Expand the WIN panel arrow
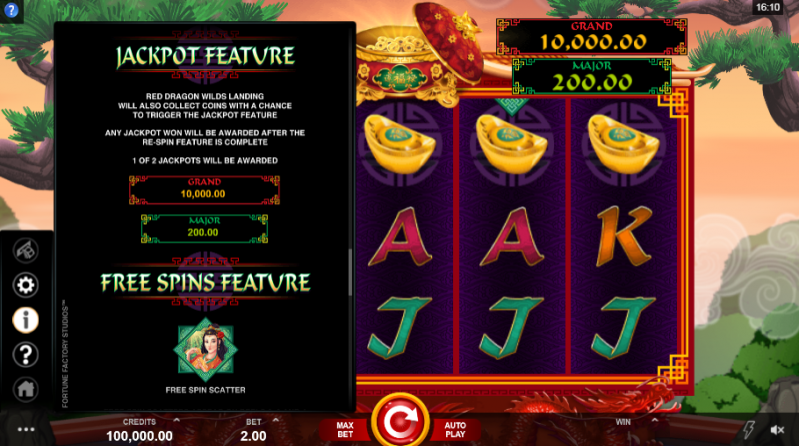The height and width of the screenshot is (446, 799). coord(654,421)
